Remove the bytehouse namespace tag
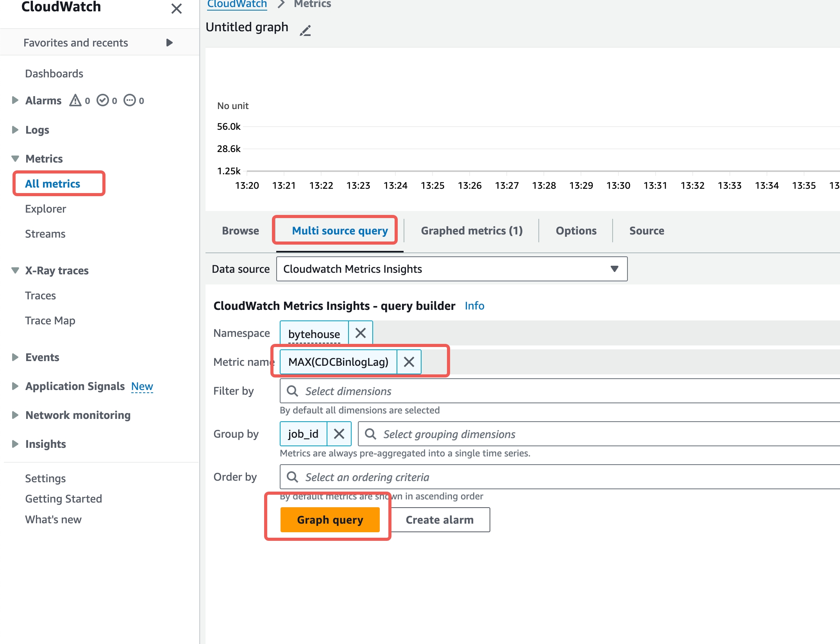 tap(361, 333)
